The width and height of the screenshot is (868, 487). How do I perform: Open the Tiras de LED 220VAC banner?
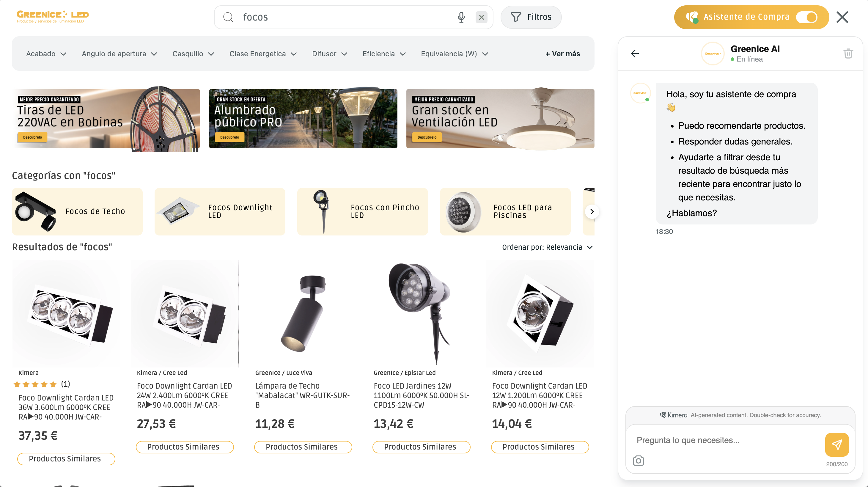pyautogui.click(x=106, y=119)
